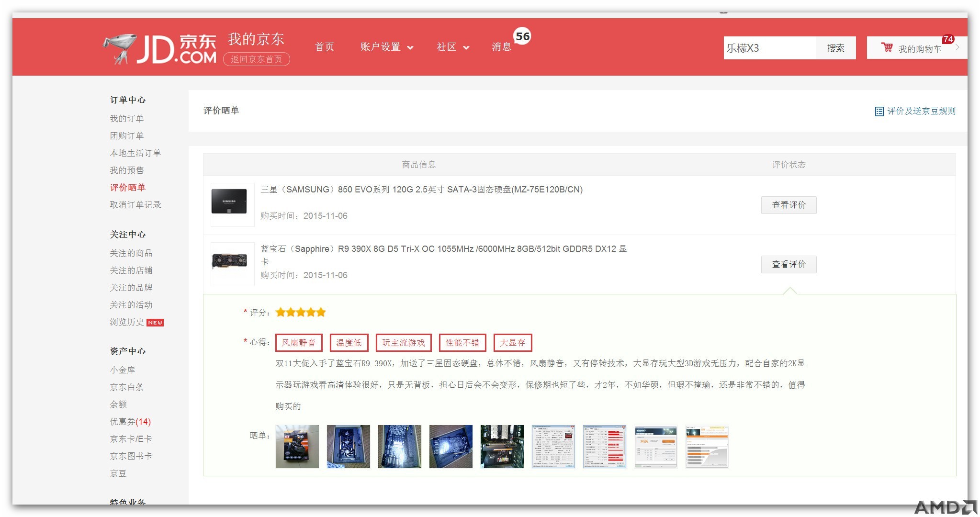The image size is (980, 517).
Task: Open 京东图书卡 in the sidebar
Action: tap(131, 456)
